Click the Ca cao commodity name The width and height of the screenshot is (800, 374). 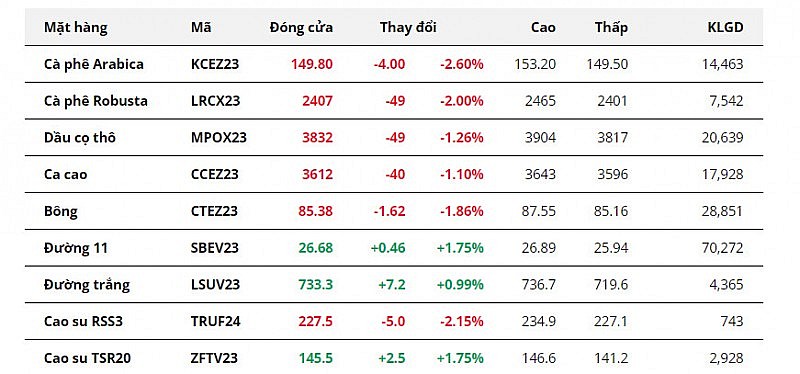tap(65, 174)
